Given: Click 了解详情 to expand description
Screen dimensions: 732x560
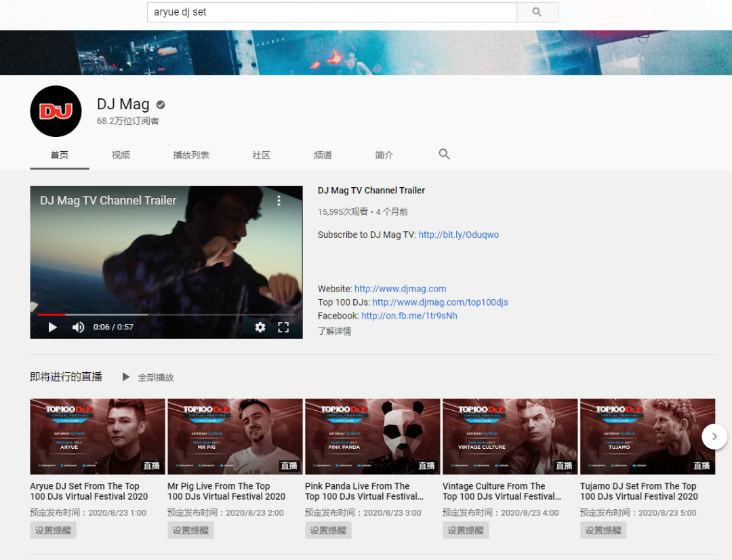Looking at the screenshot, I should point(335,331).
